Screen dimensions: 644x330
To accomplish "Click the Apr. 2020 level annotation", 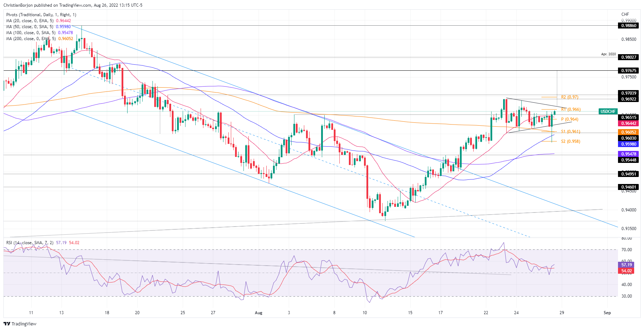I will click(x=608, y=54).
